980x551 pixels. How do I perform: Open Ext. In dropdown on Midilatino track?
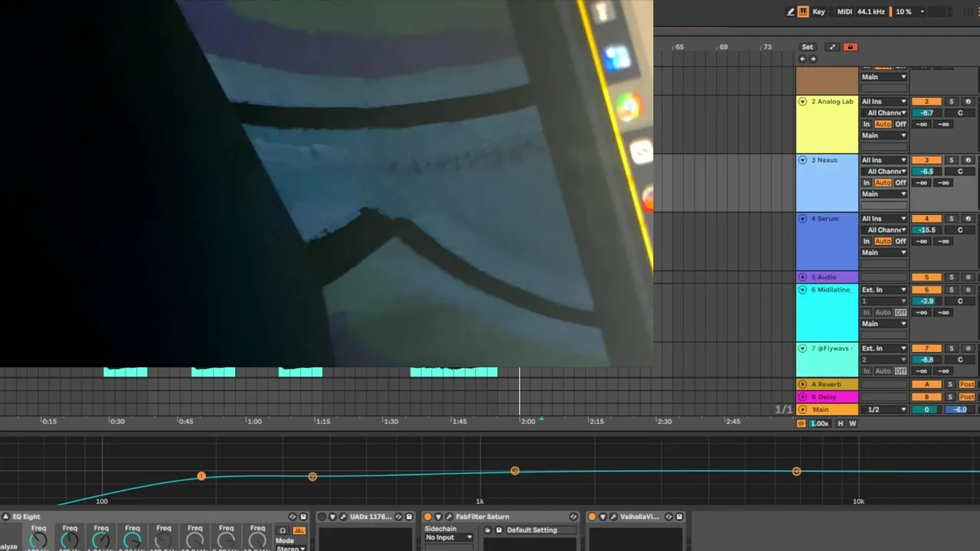click(884, 289)
